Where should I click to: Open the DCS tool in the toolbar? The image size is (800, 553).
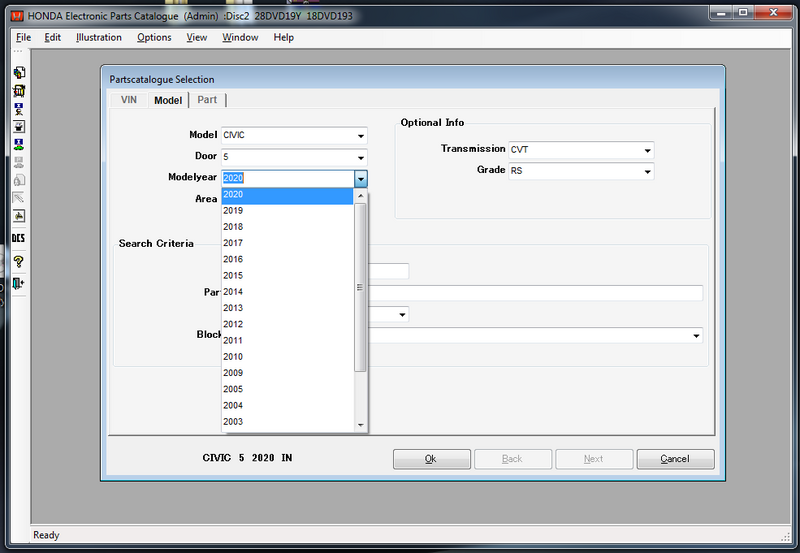click(18, 238)
